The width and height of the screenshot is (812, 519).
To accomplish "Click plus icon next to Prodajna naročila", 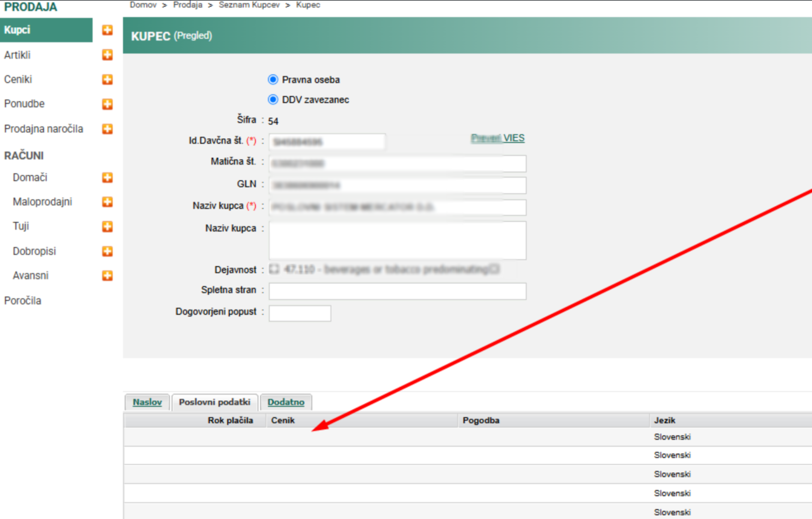I will coord(107,129).
